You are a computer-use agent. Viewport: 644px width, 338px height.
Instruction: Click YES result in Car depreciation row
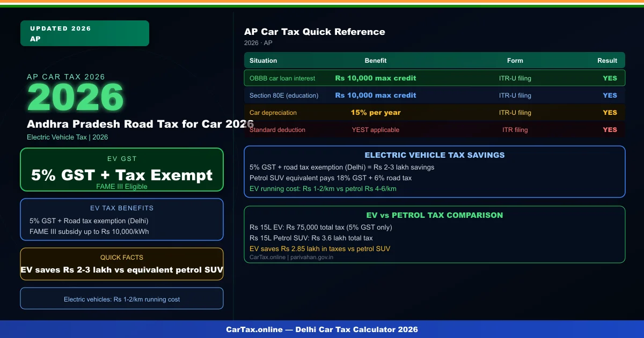pos(610,113)
